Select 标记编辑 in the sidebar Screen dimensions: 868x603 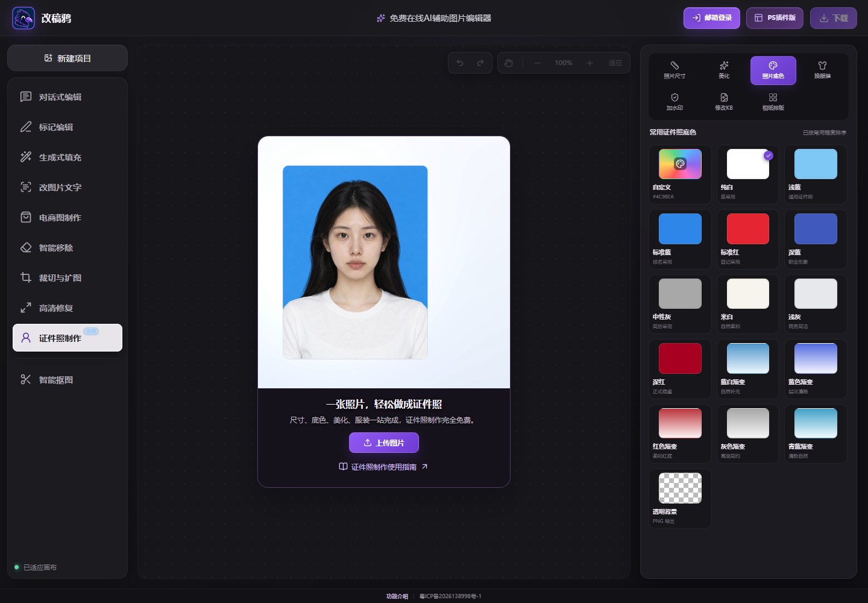68,127
